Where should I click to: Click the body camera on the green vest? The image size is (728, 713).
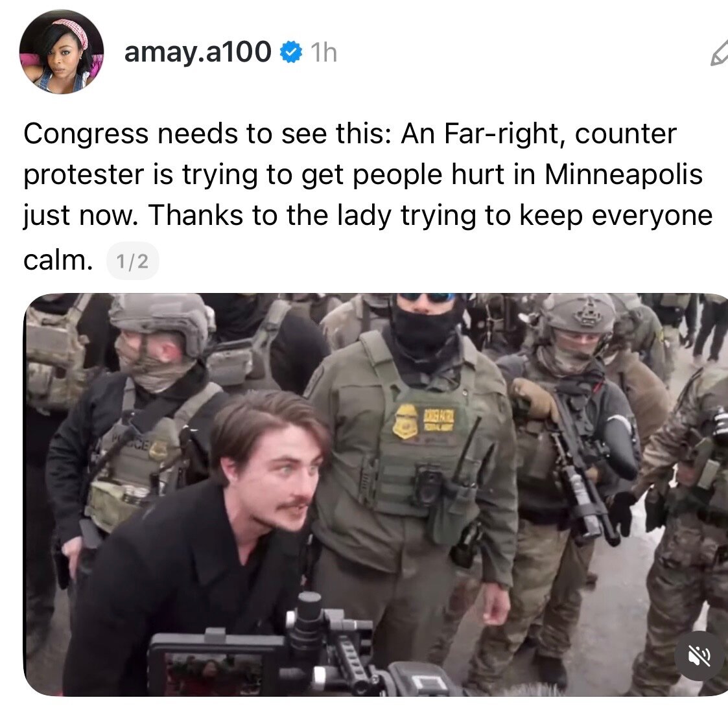pyautogui.click(x=428, y=487)
